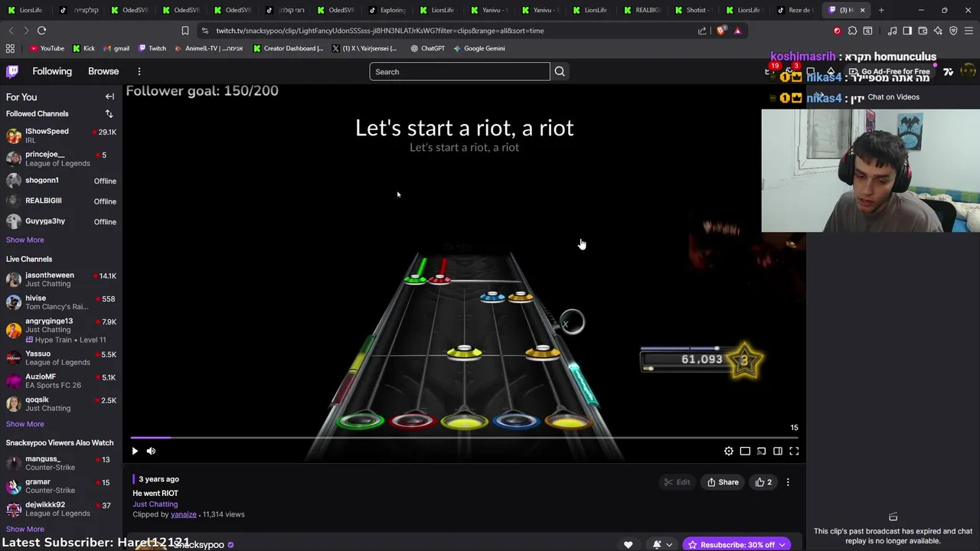Viewport: 980px width, 551px height.
Task: Reload the browser page
Action: [41, 31]
